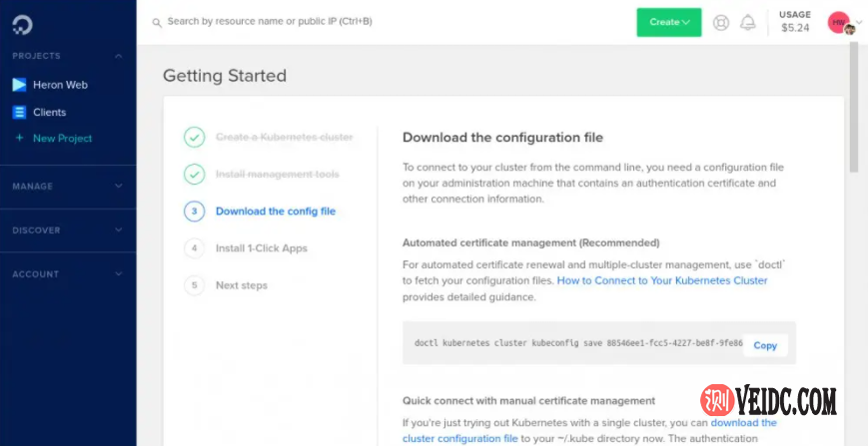Image resolution: width=868 pixels, height=446 pixels.
Task: Expand the Account sidebar section
Action: point(67,273)
